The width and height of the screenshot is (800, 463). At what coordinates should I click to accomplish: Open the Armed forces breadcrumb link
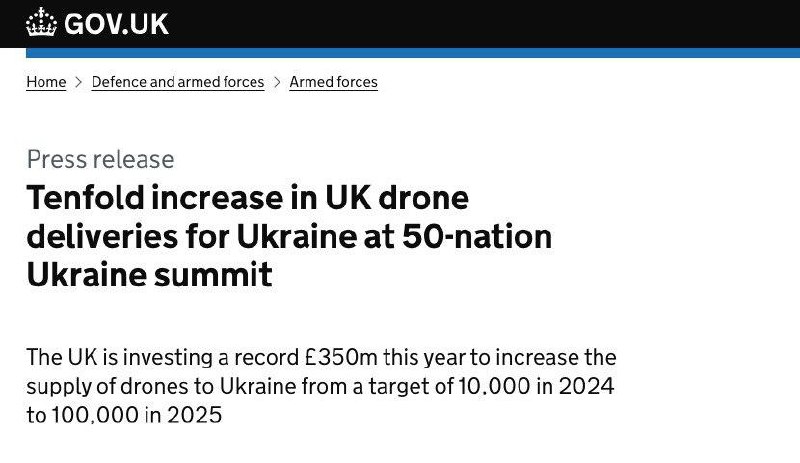(333, 82)
